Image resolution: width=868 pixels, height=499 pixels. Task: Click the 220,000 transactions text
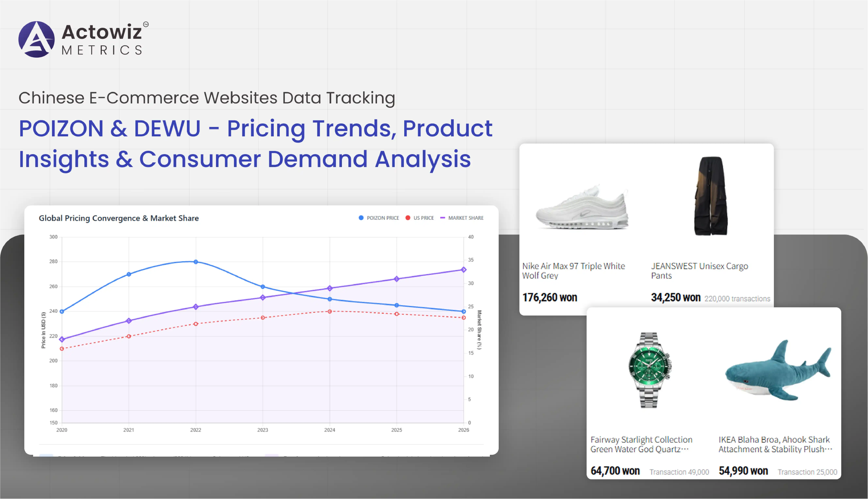[737, 299]
